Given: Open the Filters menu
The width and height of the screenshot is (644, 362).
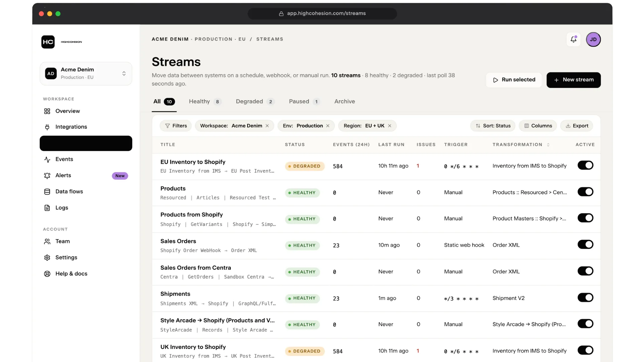Looking at the screenshot, I should pyautogui.click(x=176, y=126).
